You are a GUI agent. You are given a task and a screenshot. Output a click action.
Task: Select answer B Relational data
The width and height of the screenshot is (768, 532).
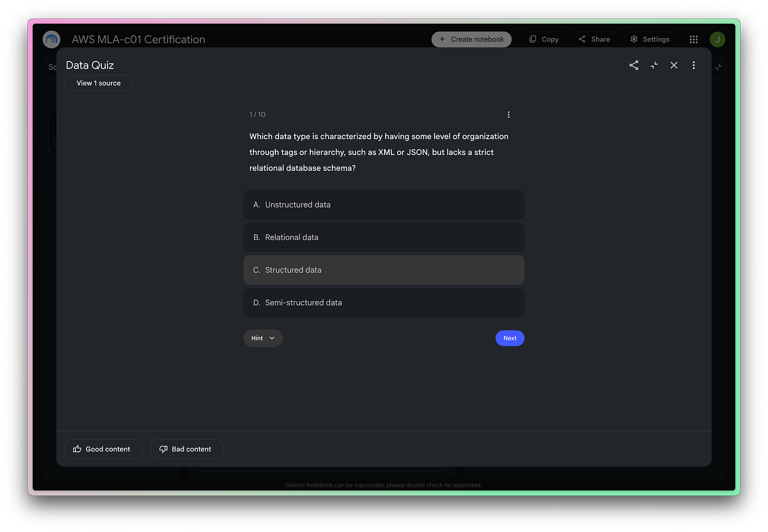tap(384, 237)
